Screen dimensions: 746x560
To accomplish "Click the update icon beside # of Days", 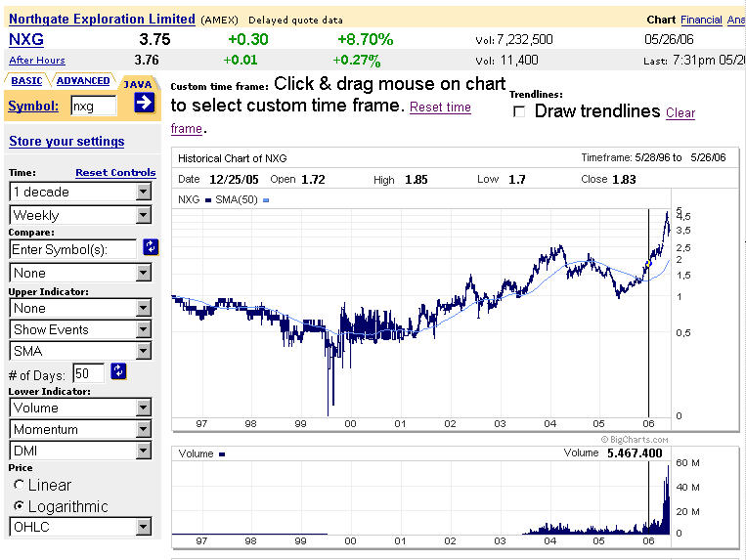I will pos(119,370).
